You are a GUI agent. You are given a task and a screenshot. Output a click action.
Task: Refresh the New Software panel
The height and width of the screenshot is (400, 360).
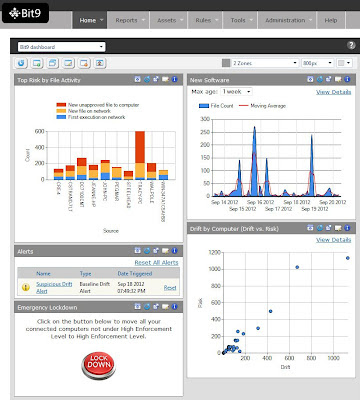point(319,79)
